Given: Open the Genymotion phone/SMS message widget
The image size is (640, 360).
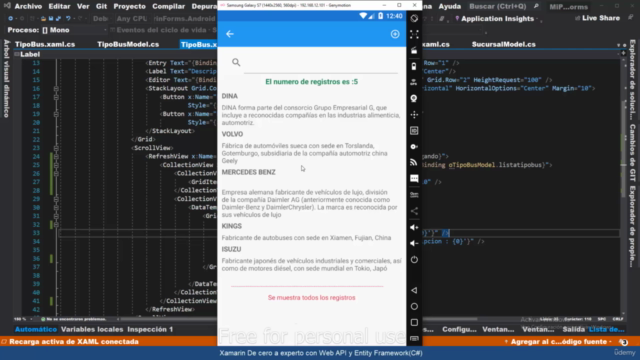Looking at the screenshot, I should (414, 178).
